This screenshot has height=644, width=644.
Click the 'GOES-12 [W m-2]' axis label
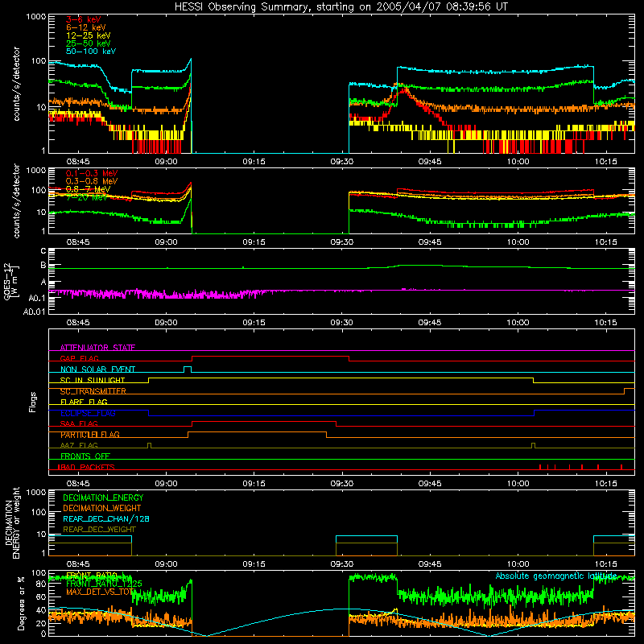(11, 281)
